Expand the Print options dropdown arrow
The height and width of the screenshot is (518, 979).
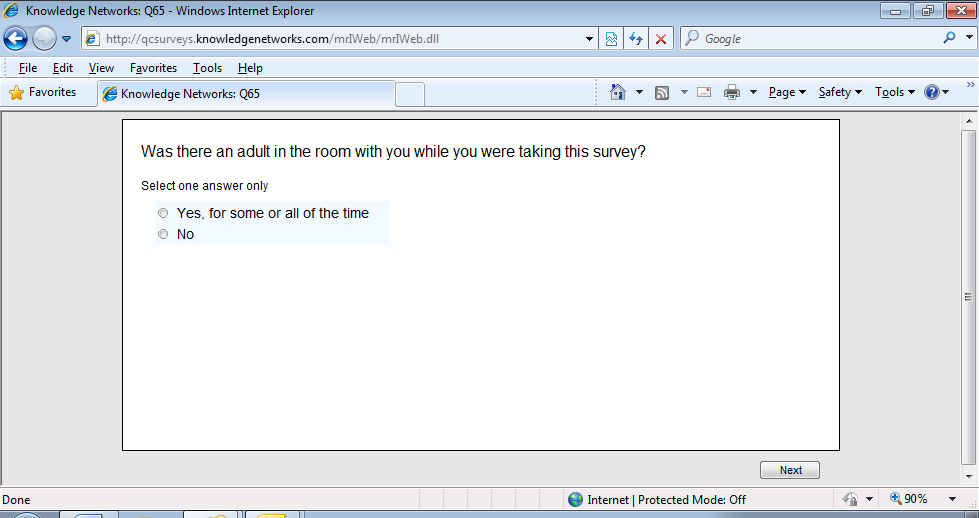click(753, 92)
